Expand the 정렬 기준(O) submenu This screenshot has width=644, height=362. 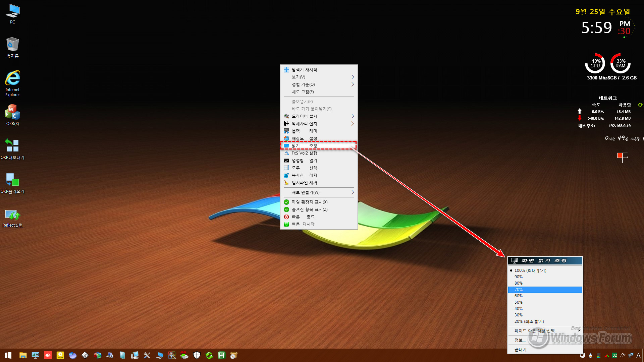[x=319, y=84]
